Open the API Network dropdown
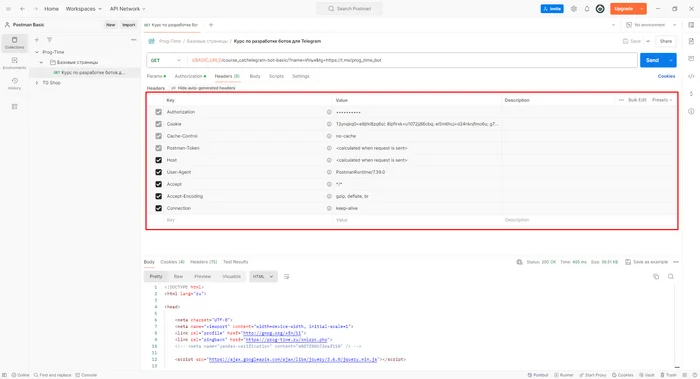 point(127,8)
